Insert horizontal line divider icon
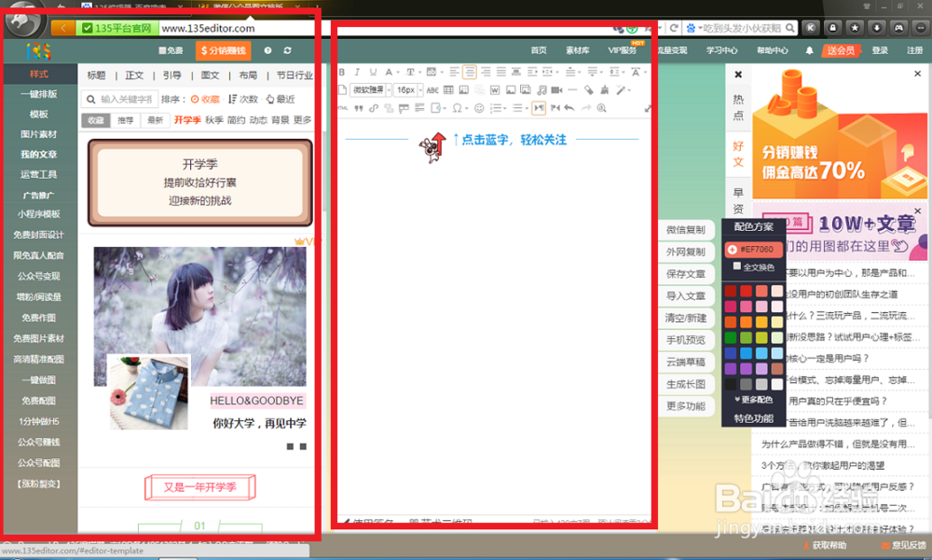The image size is (932, 560). [x=572, y=90]
